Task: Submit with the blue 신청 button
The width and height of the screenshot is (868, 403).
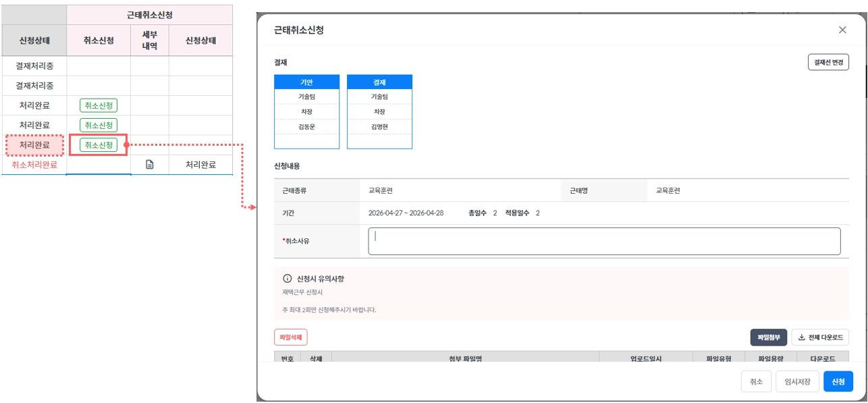Action: tap(838, 381)
